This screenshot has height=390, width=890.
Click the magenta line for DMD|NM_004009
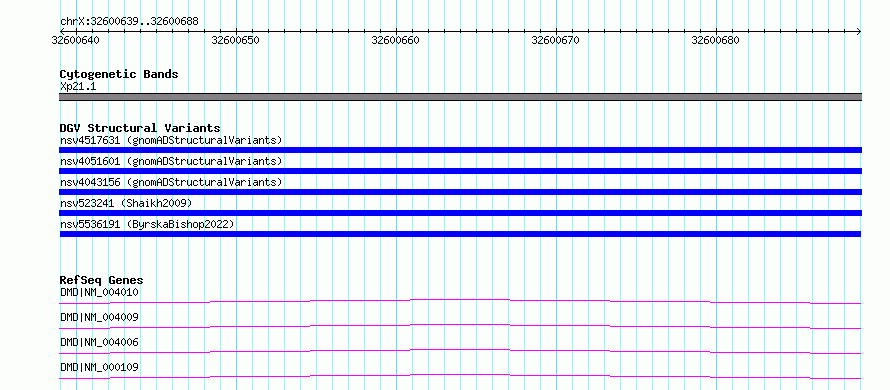460,326
